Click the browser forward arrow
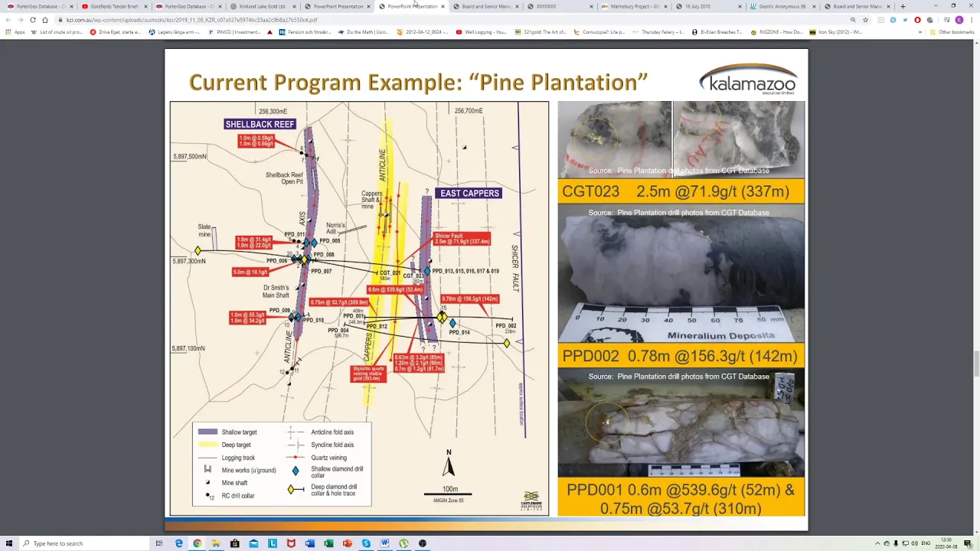The width and height of the screenshot is (980, 551). click(x=21, y=20)
